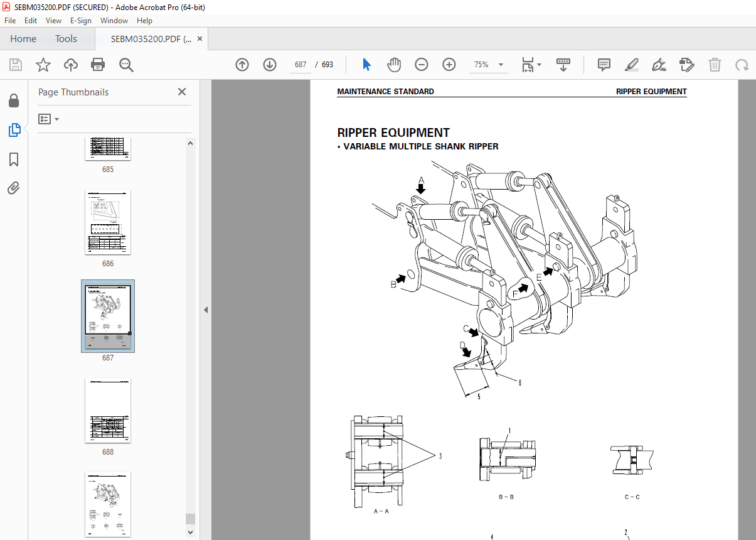Select page 687 thumbnail

tap(108, 316)
